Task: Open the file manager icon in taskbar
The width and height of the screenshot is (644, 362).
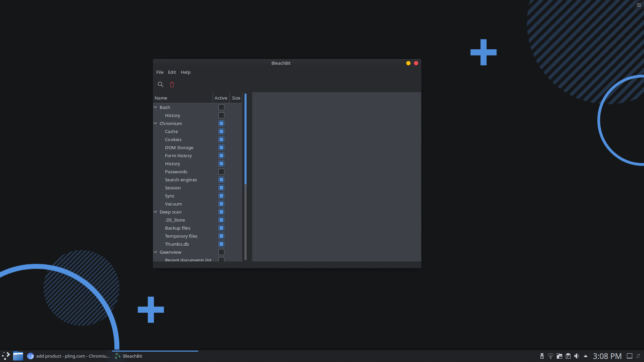Action: tap(18, 356)
